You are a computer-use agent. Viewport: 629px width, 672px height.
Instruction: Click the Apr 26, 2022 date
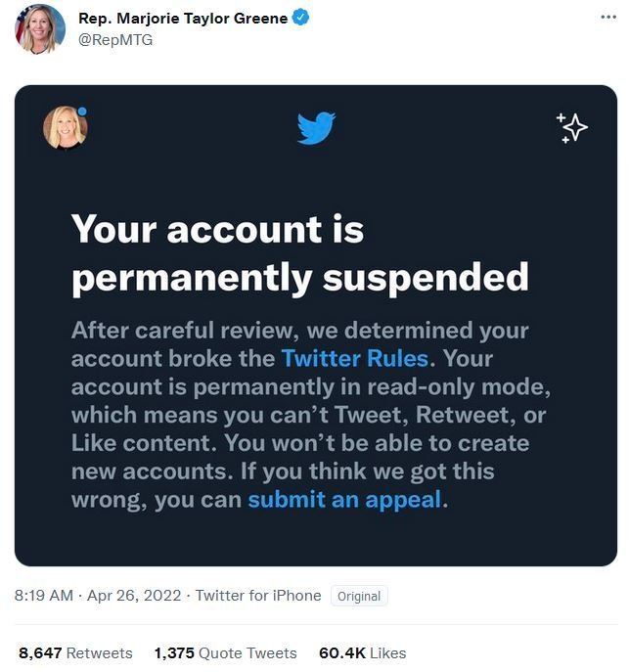pyautogui.click(x=134, y=596)
